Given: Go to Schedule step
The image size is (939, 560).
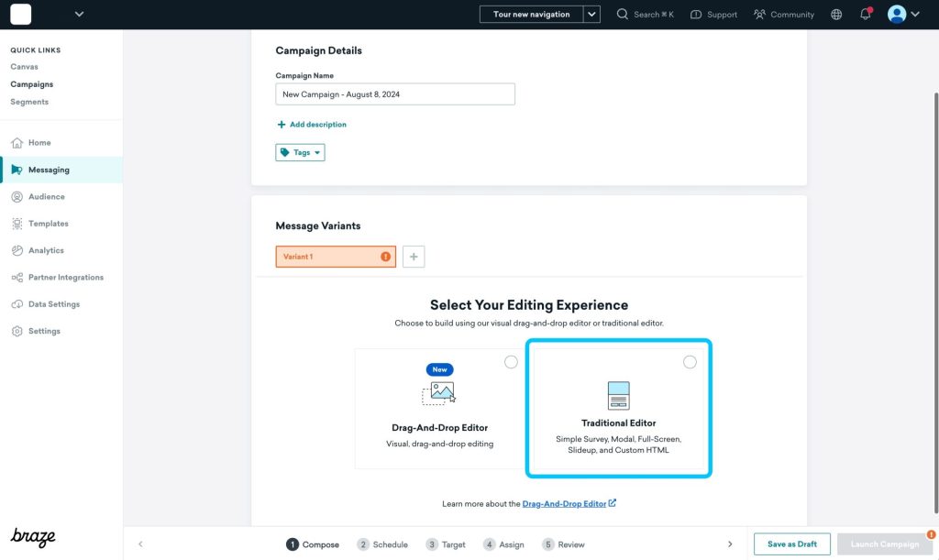Looking at the screenshot, I should [x=382, y=544].
